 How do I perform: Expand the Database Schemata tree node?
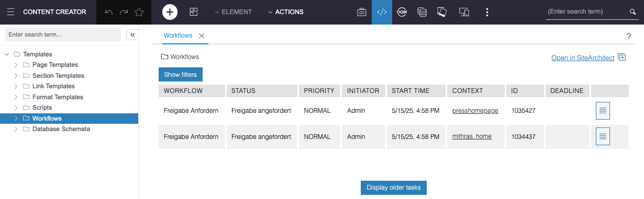point(16,129)
